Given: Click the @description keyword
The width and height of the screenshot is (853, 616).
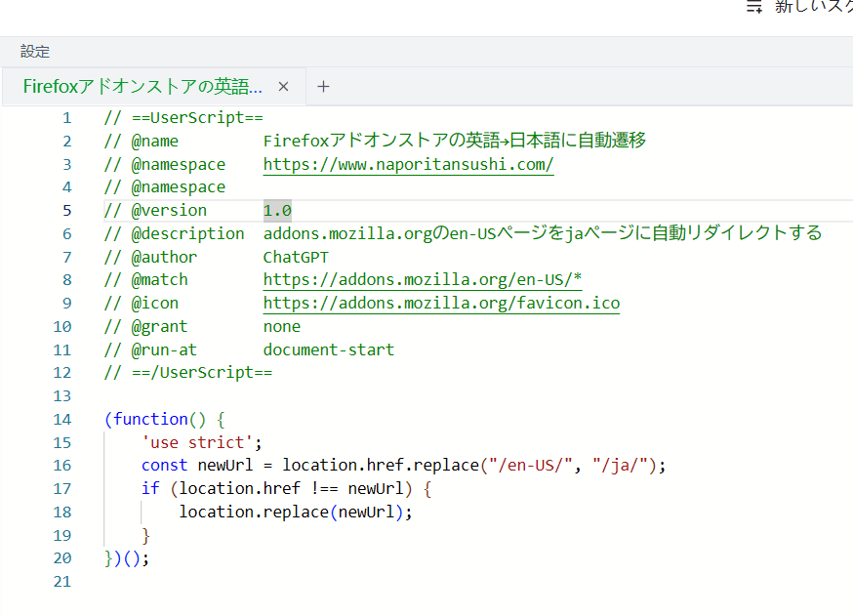Looking at the screenshot, I should pos(187,234).
